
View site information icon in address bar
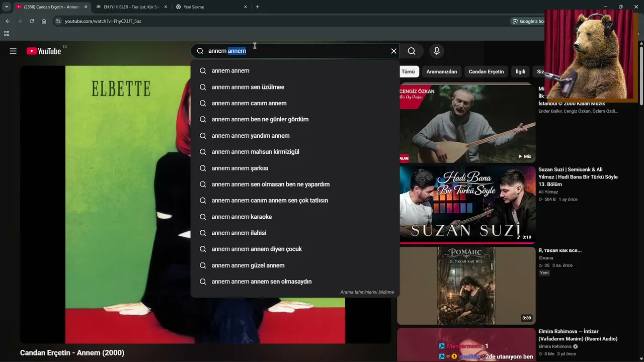[58, 21]
